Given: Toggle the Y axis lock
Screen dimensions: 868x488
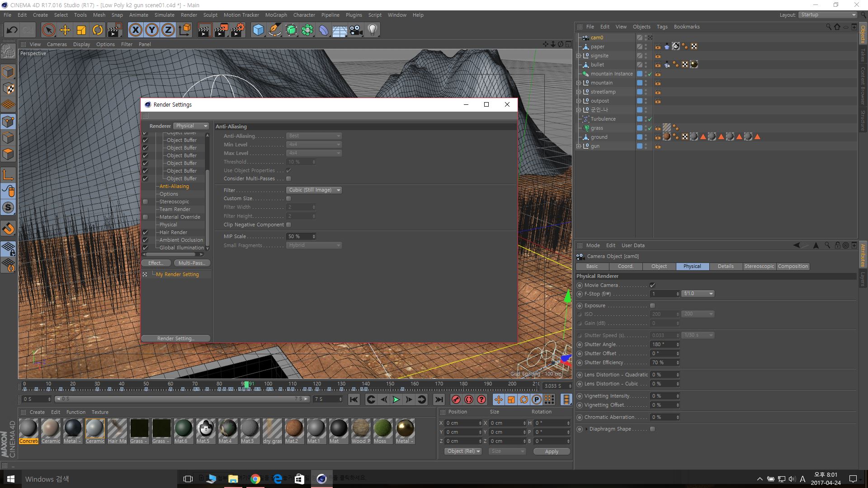Looking at the screenshot, I should (152, 30).
